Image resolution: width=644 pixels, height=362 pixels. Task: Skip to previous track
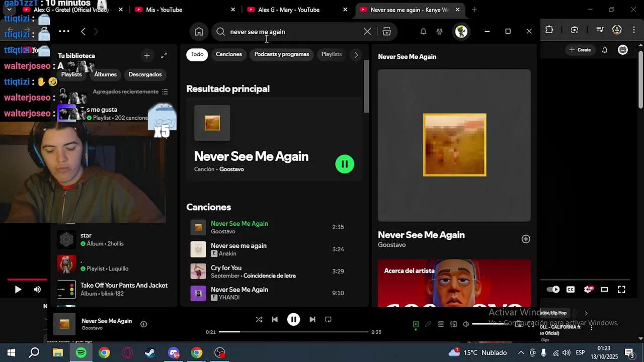click(x=275, y=319)
